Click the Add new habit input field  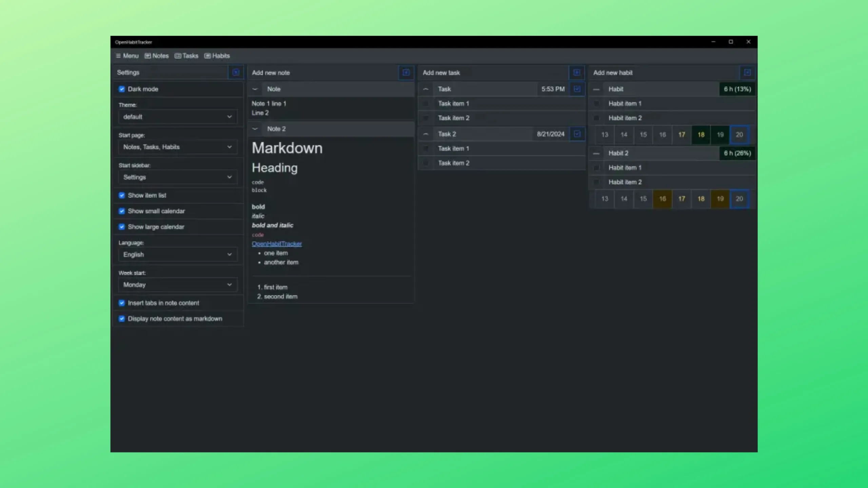(x=665, y=73)
